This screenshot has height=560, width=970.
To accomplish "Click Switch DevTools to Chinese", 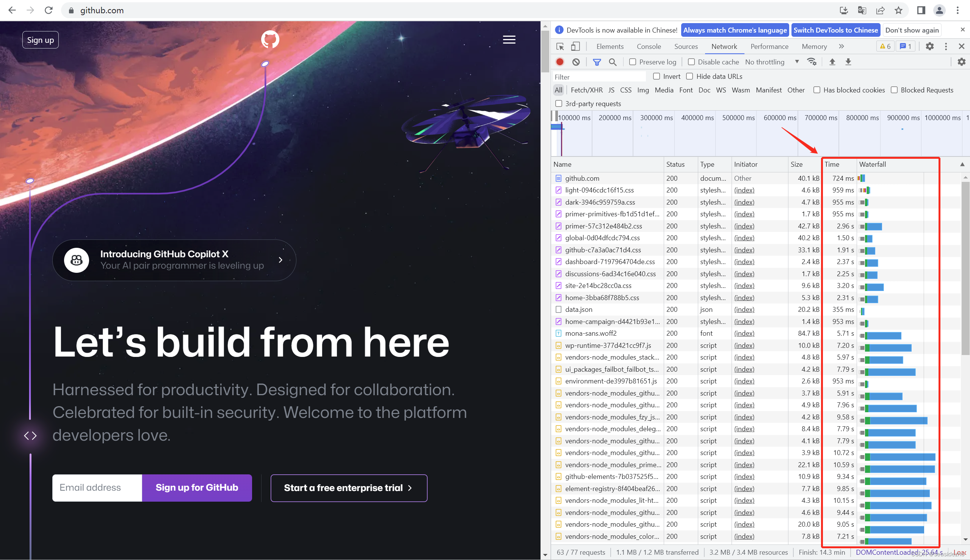I will click(835, 30).
